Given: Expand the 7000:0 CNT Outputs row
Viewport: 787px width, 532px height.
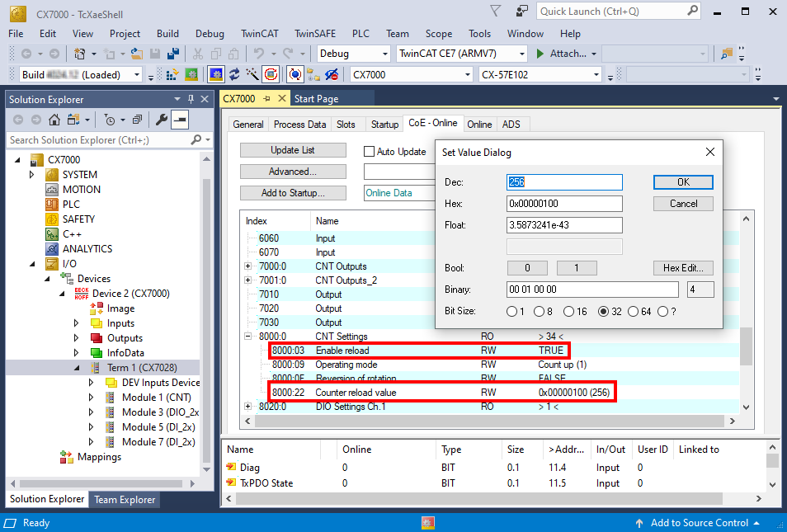Looking at the screenshot, I should (x=248, y=266).
